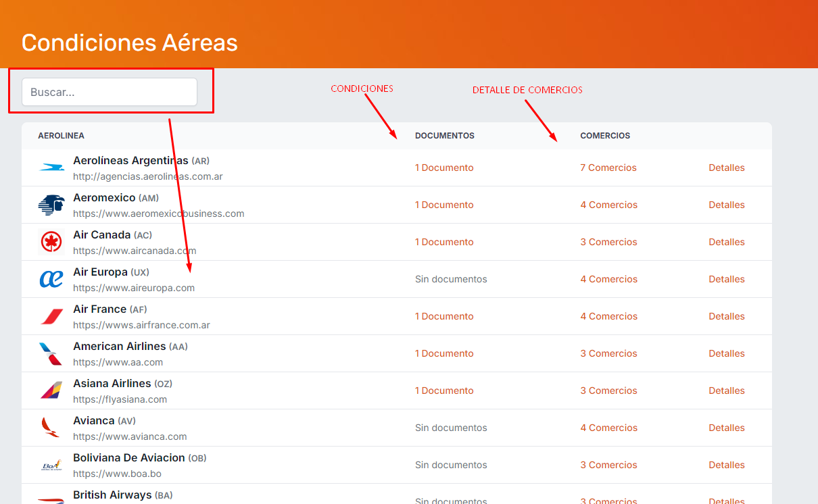Viewport: 818px width, 504px height.
Task: Click the American Airlines logo icon
Action: click(51, 353)
